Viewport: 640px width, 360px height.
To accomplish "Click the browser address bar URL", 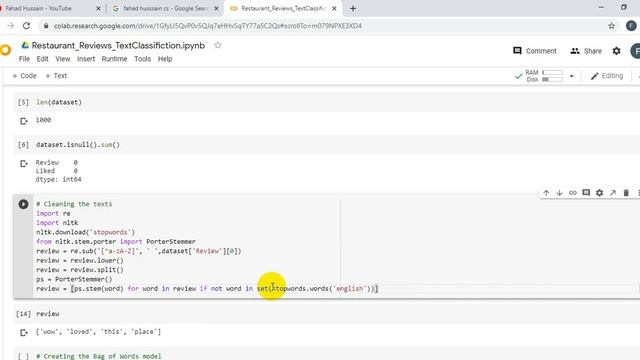I will pos(207,26).
